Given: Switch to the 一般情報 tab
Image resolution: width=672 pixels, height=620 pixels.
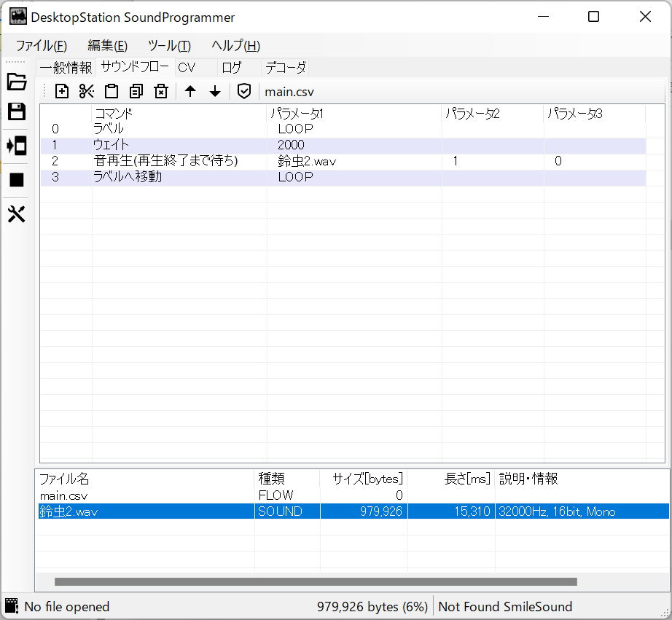Looking at the screenshot, I should click(x=66, y=68).
